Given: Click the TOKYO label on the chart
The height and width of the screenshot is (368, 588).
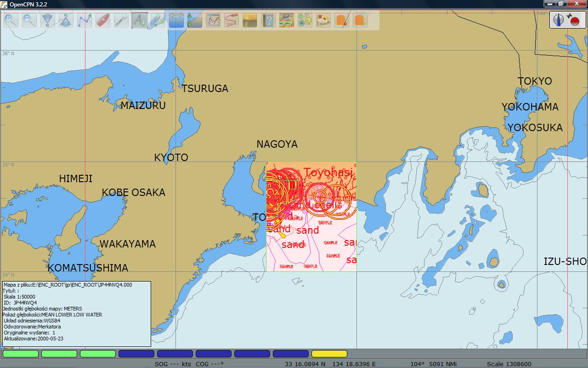Looking at the screenshot, I should click(x=535, y=81).
